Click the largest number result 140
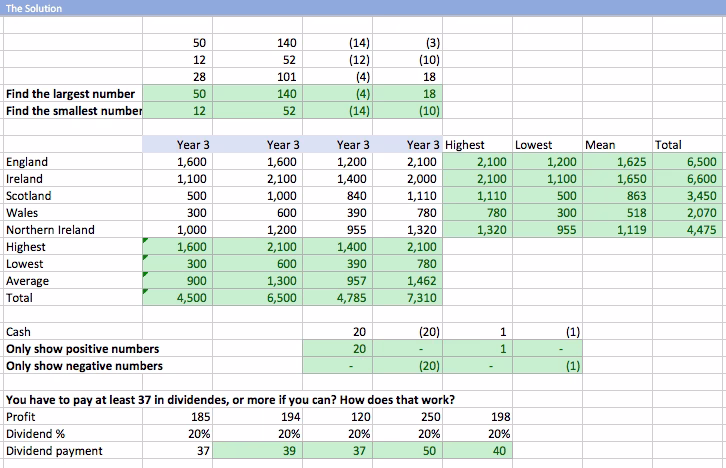 click(x=257, y=94)
